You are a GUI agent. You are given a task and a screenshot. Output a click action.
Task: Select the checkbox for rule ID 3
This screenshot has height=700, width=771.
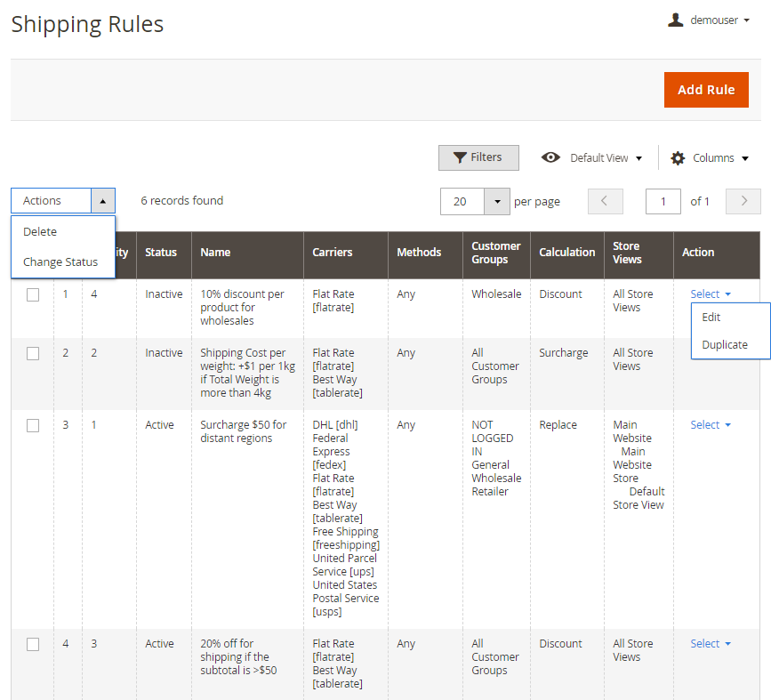[x=33, y=425]
